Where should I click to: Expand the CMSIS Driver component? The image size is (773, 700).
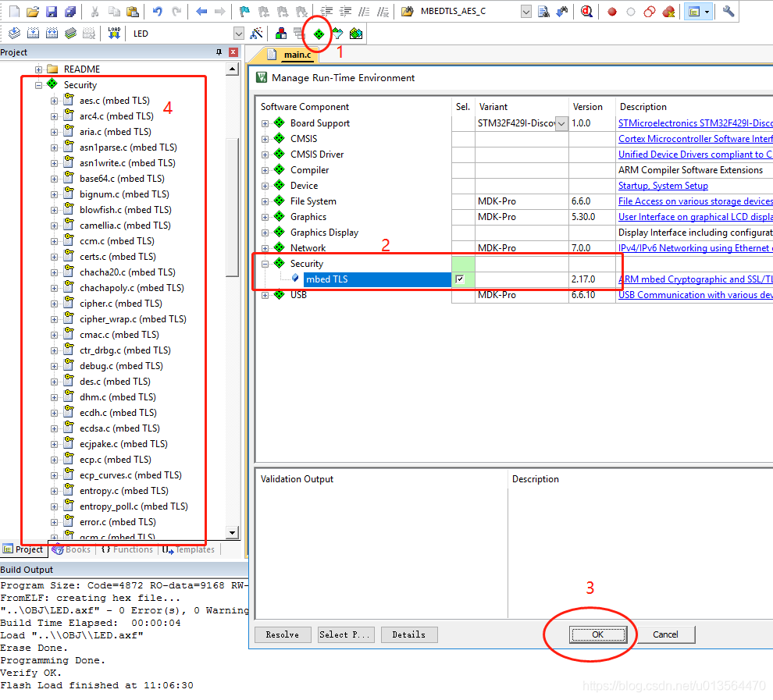click(265, 155)
